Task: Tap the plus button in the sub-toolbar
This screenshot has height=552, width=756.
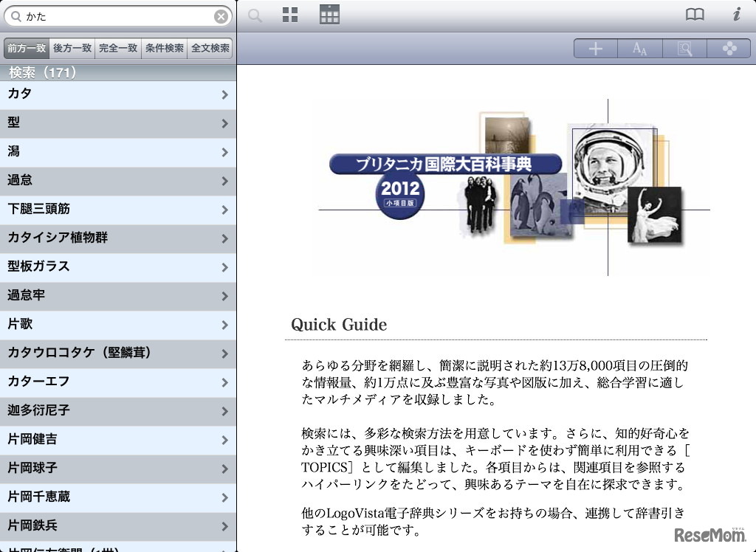Action: 596,49
